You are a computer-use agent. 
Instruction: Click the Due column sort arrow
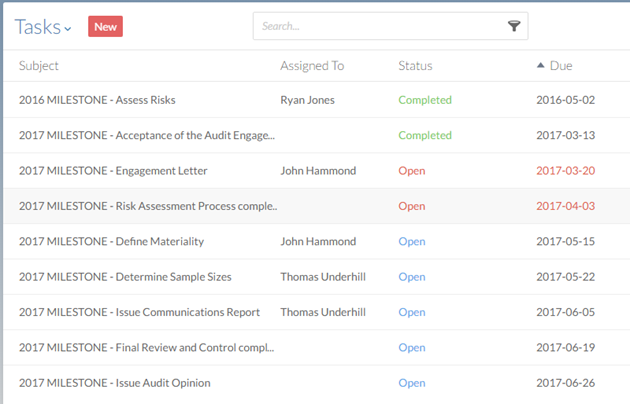click(x=541, y=66)
